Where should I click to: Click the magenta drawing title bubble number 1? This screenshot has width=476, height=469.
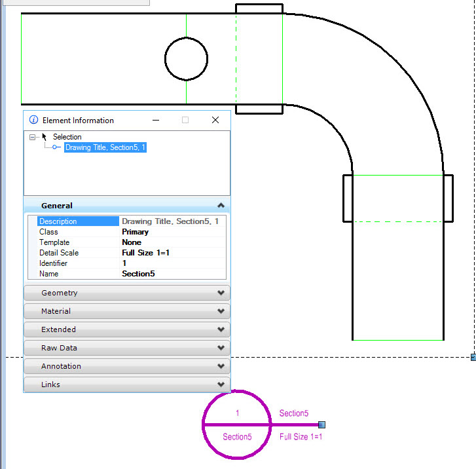point(238,413)
